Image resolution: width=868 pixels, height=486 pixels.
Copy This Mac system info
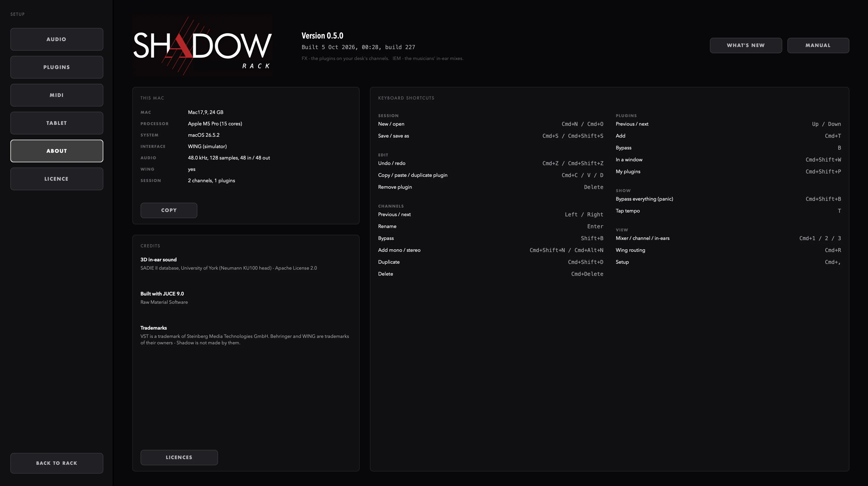click(x=169, y=210)
